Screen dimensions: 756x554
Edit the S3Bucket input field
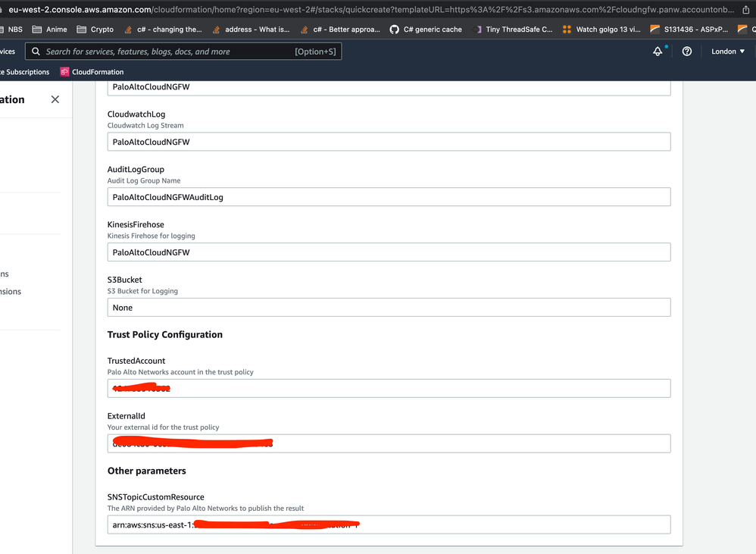click(389, 307)
